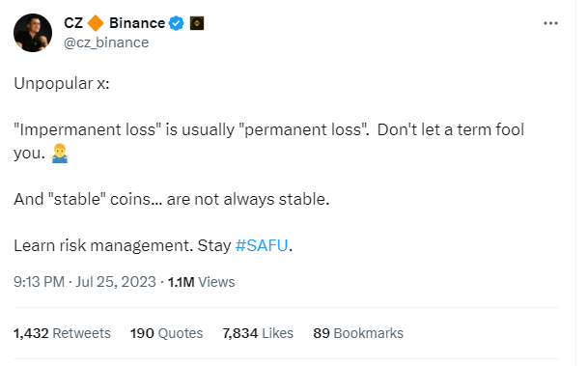Open the 7,834 Likes list
Viewport: 588px width, 366px height.
[258, 333]
